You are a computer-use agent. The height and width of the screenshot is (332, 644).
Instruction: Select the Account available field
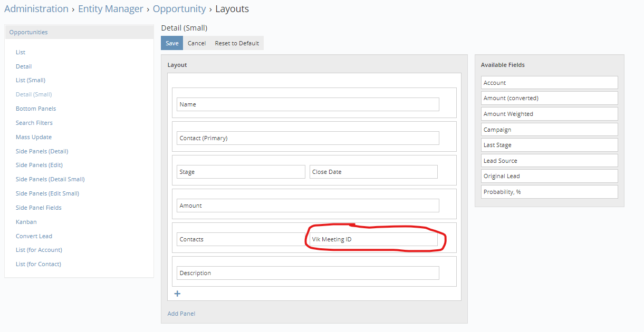click(x=549, y=82)
